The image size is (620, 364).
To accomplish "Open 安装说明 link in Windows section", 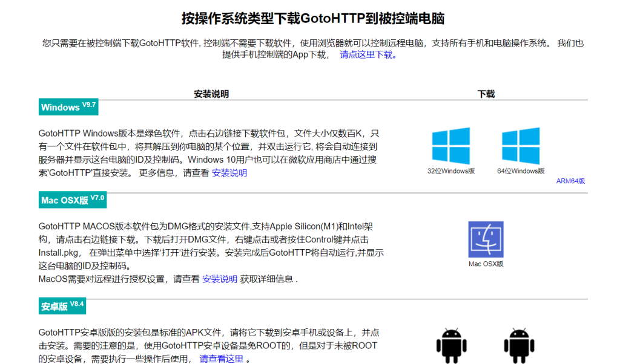I will (229, 173).
